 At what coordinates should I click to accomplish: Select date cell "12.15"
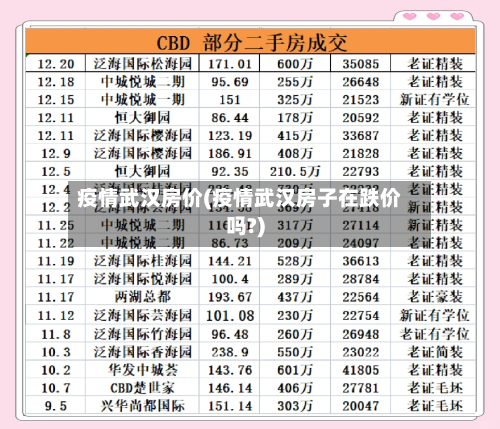(x=56, y=100)
